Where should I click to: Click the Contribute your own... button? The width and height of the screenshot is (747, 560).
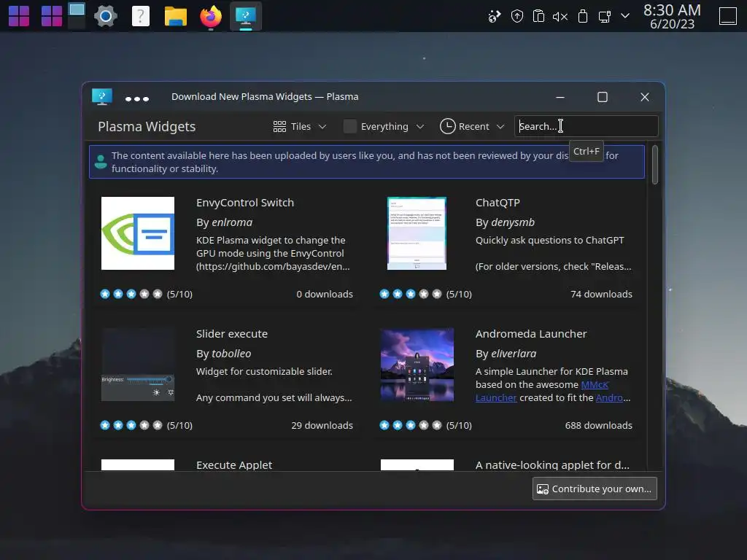[595, 489]
